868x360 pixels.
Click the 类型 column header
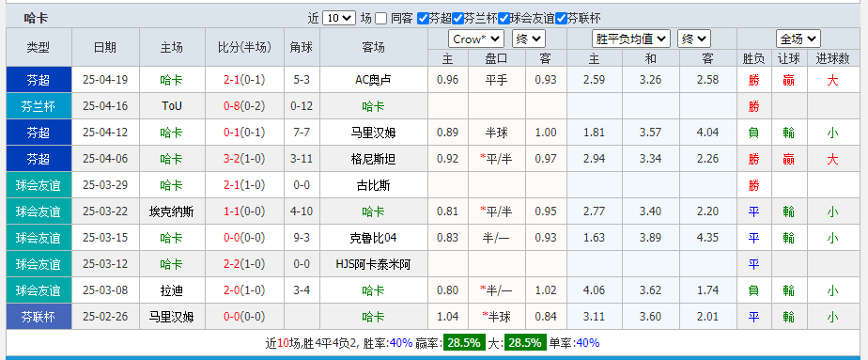pyautogui.click(x=39, y=47)
